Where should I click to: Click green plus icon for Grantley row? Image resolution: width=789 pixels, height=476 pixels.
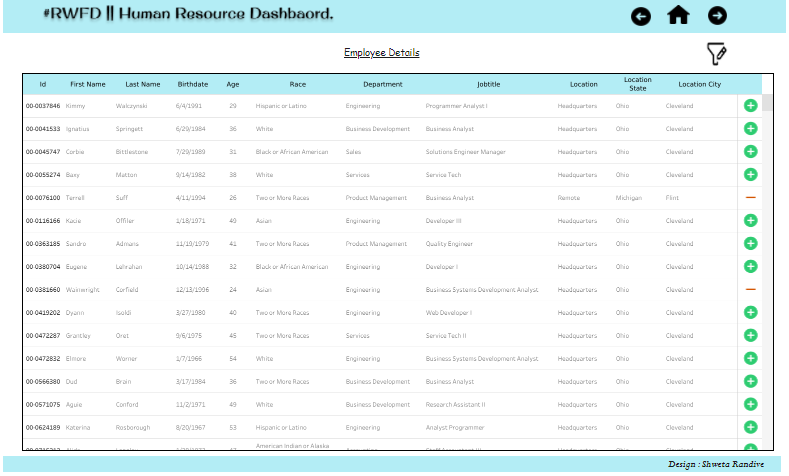[750, 336]
